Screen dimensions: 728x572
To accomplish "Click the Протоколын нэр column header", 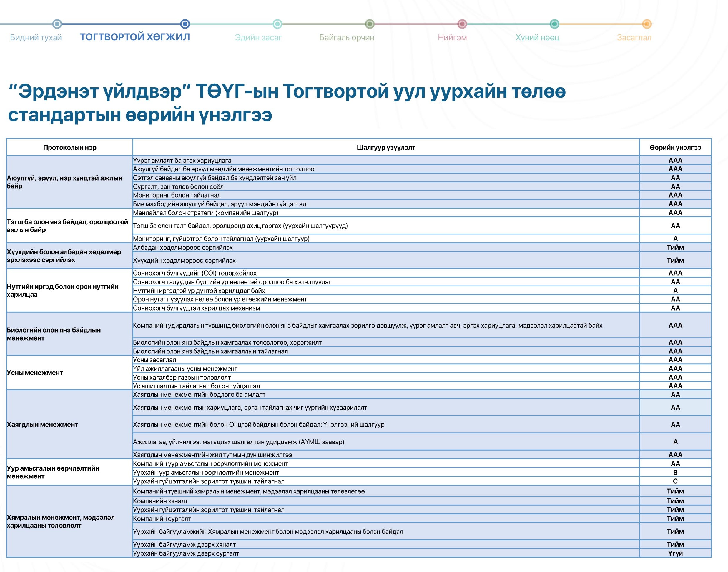I will 70,147.
